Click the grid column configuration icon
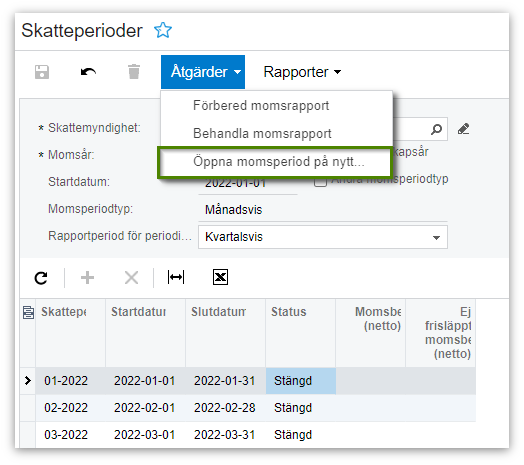524x465 pixels. click(x=28, y=312)
